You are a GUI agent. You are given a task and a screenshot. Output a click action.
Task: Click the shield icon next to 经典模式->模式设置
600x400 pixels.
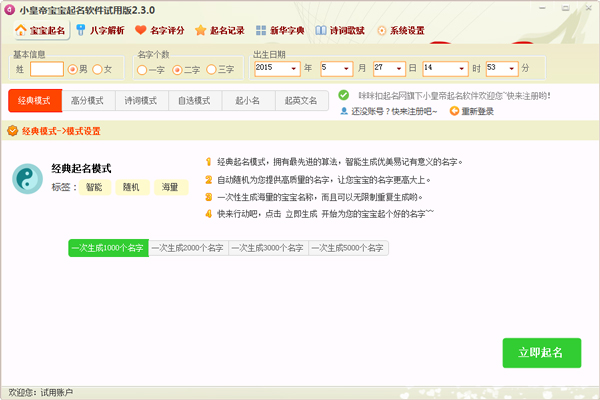click(x=13, y=131)
